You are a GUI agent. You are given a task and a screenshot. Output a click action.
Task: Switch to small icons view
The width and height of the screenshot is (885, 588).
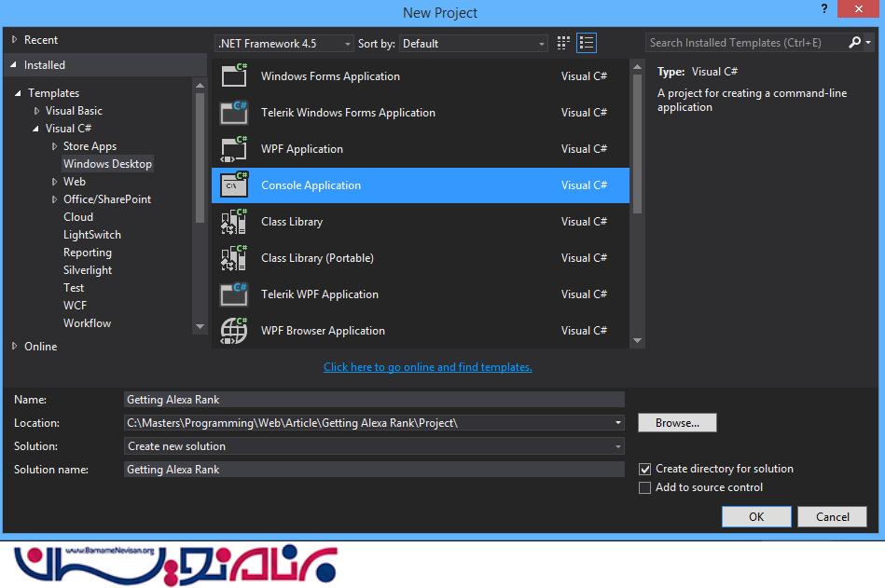563,43
